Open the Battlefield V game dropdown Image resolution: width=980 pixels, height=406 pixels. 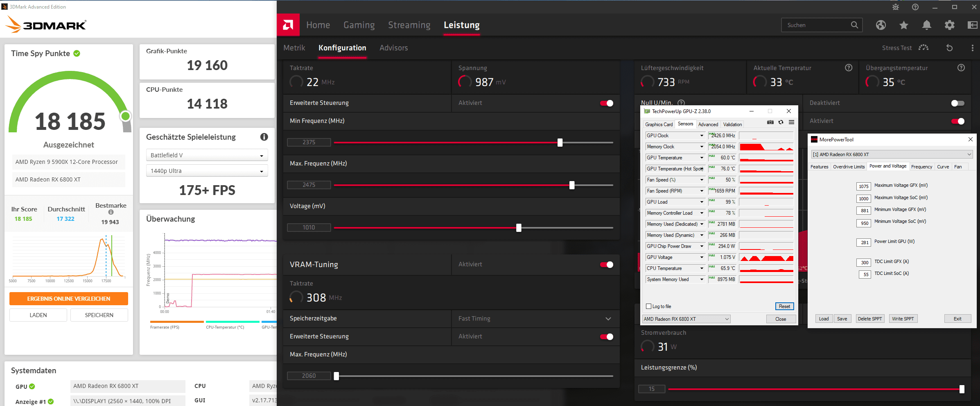click(207, 155)
